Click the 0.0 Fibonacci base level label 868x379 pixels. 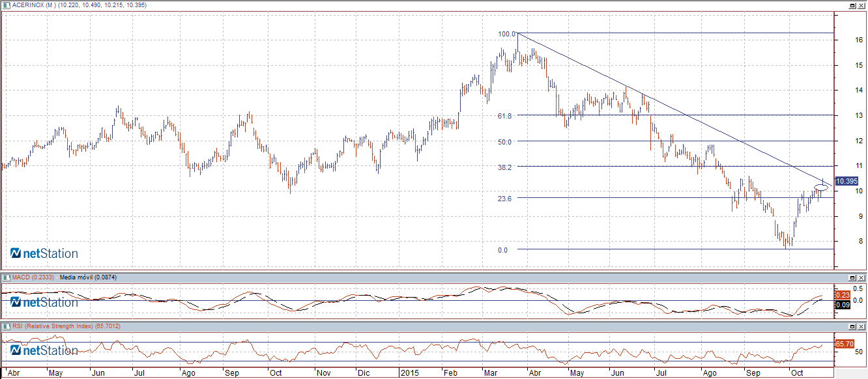point(502,249)
